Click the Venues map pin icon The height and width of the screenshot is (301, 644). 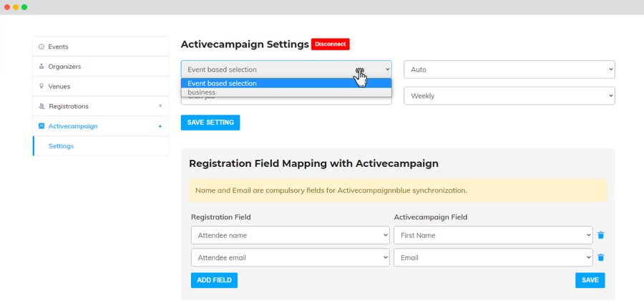click(41, 86)
